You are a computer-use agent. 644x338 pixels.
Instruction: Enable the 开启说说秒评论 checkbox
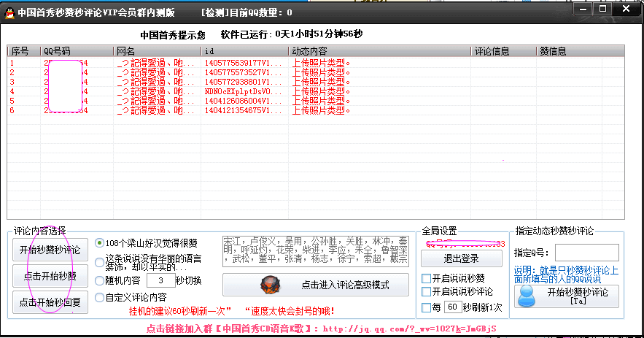coord(427,291)
